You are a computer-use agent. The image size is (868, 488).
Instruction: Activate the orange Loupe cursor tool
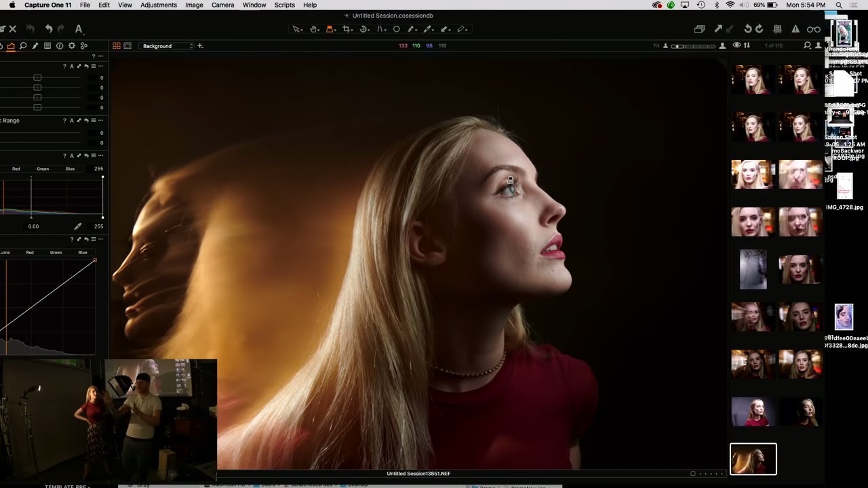(330, 29)
